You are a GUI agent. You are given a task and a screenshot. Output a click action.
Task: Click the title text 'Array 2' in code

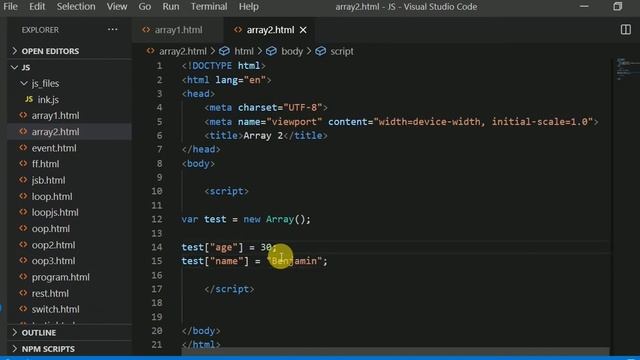point(263,136)
